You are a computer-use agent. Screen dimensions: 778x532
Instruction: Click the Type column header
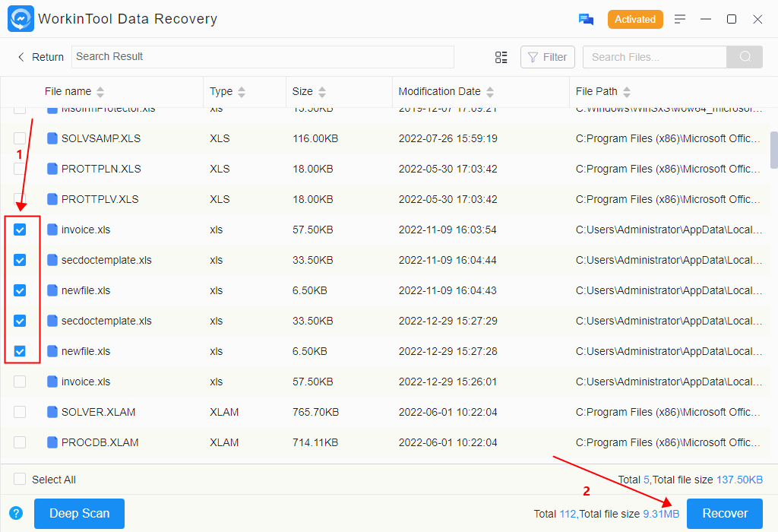221,91
